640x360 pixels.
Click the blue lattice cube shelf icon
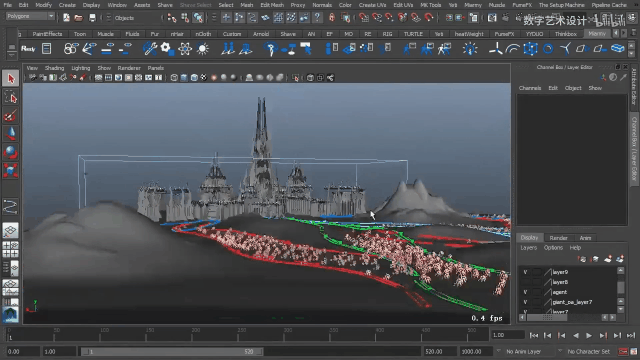click(531, 49)
